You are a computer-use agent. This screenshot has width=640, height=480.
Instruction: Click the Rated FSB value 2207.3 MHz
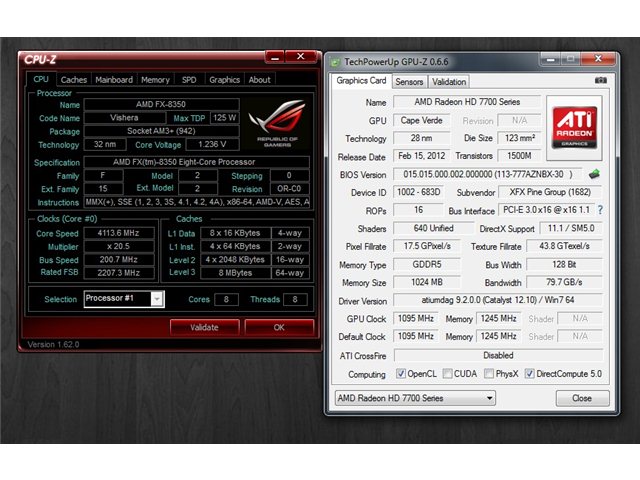(118, 273)
